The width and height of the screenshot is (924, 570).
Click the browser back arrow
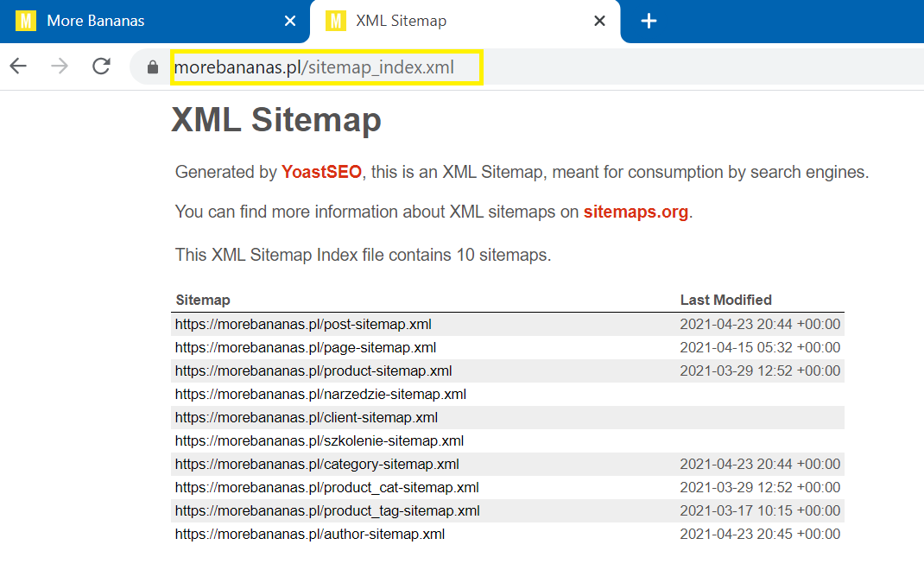tap(18, 66)
